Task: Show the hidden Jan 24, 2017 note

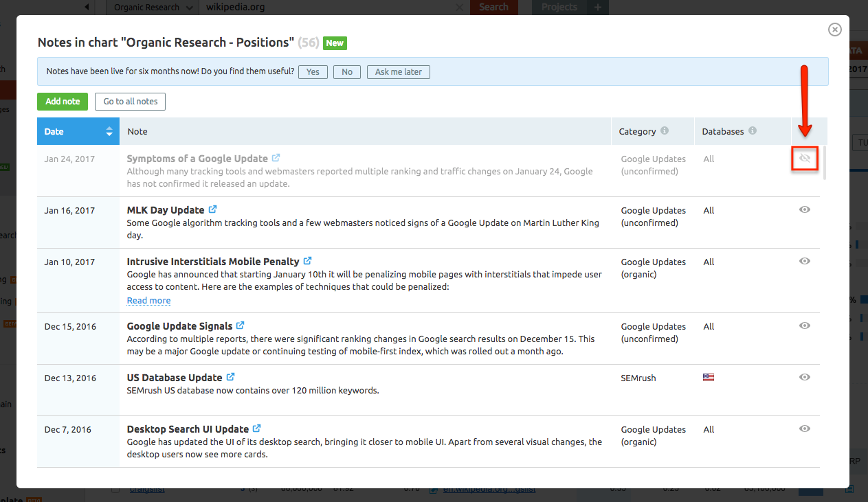Action: click(805, 159)
